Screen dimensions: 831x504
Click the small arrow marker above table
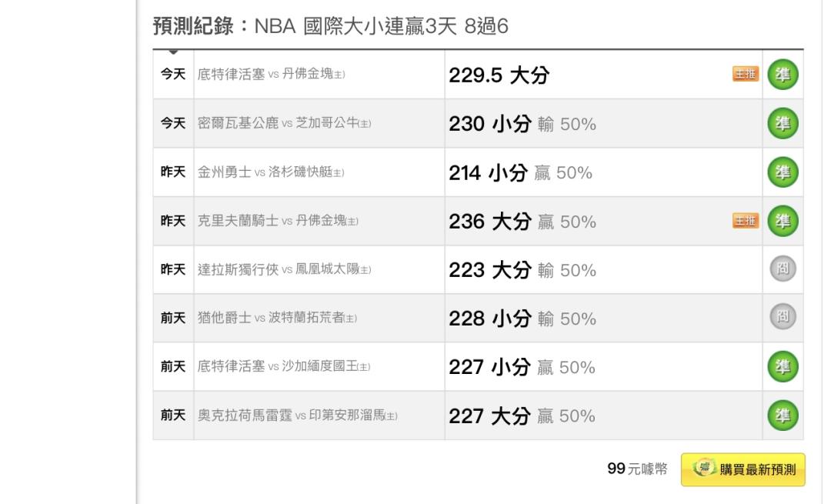click(173, 52)
